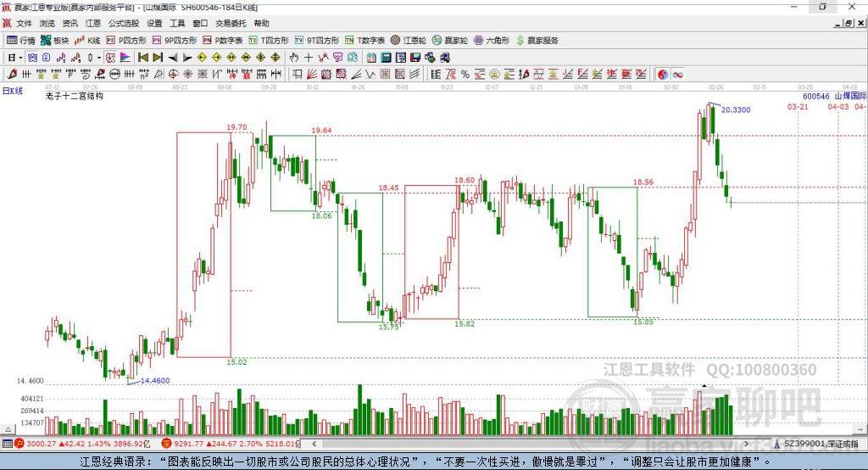Open 赢家服务 with the dollar icon
This screenshot has width=868, height=470.
click(537, 41)
